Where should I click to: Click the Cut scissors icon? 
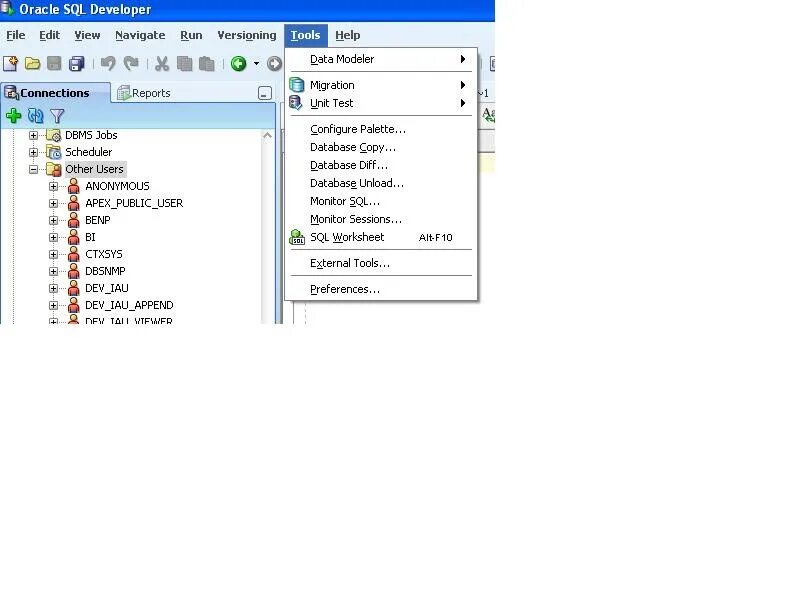(x=162, y=64)
